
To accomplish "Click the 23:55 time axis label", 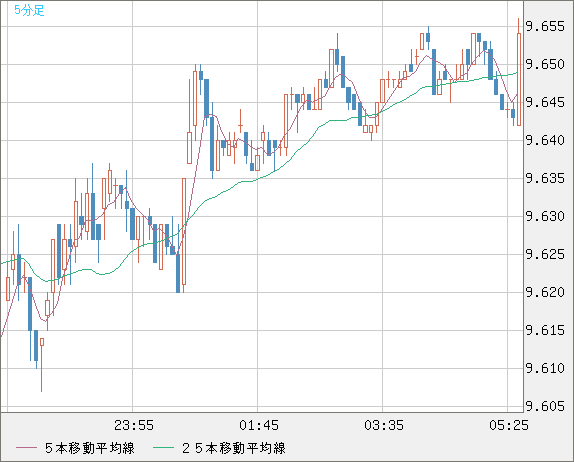I will point(134,425).
